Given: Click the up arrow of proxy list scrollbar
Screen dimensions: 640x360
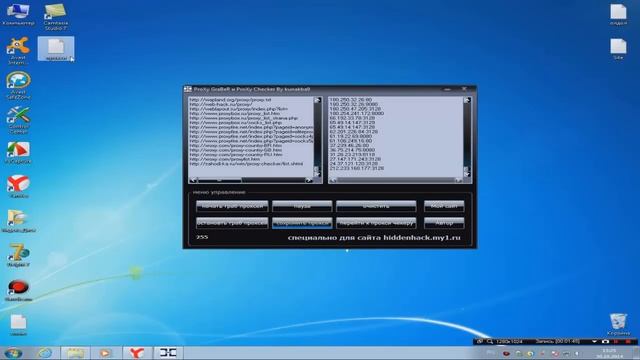Looking at the screenshot, I should [x=467, y=100].
